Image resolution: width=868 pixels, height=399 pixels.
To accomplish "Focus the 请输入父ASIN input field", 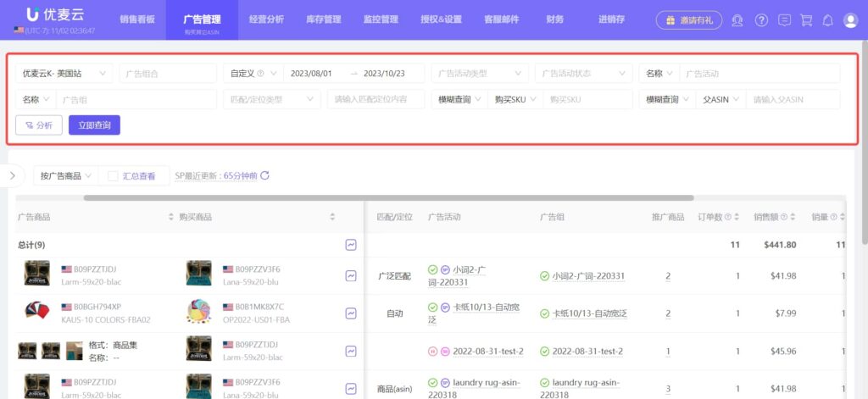I will pos(793,100).
